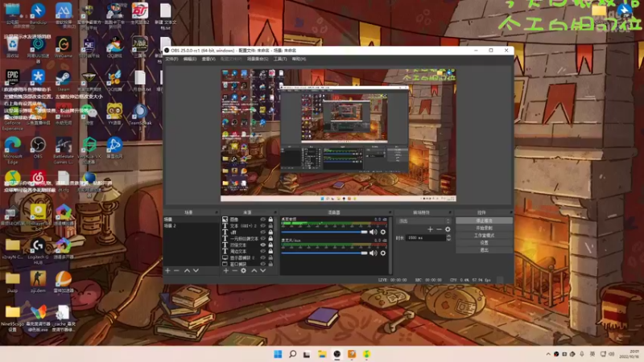Toggle lock on window capture source
The image size is (644, 362).
270,264
